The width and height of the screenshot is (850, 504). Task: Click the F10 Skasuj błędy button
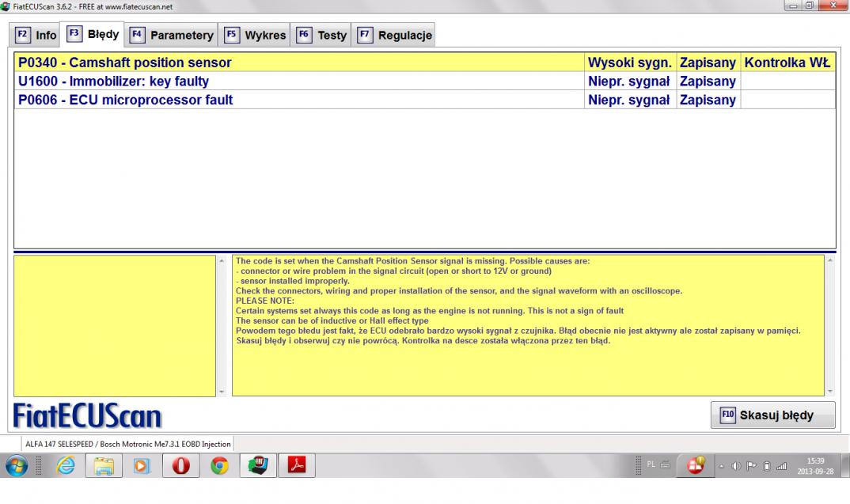click(x=772, y=415)
